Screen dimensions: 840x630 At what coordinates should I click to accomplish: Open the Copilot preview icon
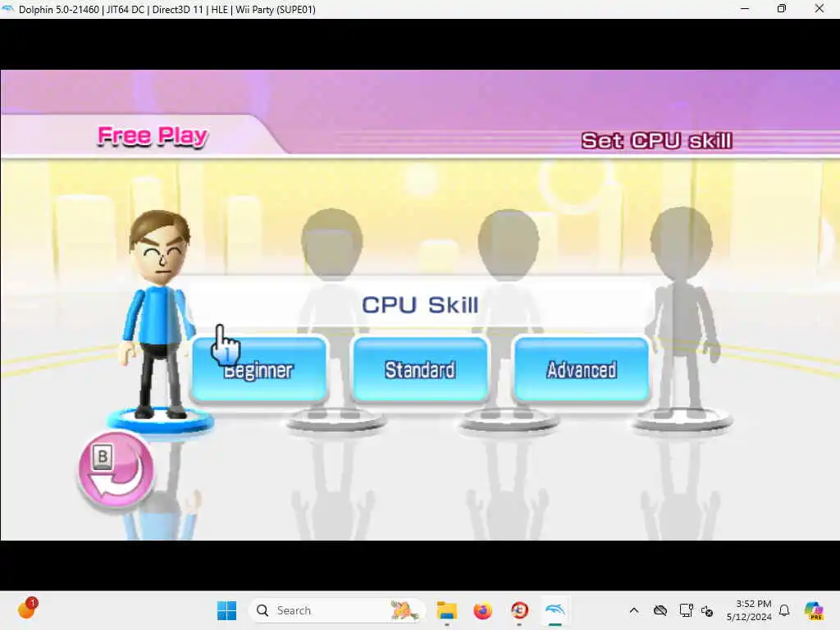pyautogui.click(x=814, y=610)
